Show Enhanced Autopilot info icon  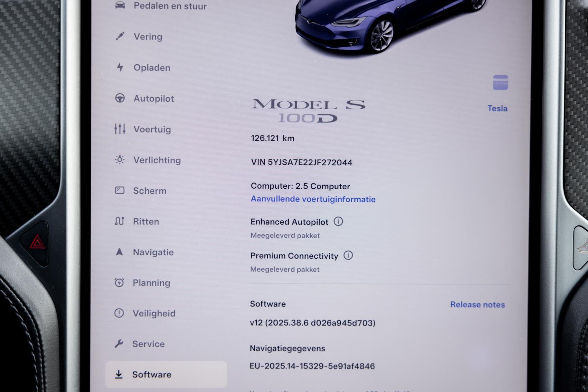[338, 221]
